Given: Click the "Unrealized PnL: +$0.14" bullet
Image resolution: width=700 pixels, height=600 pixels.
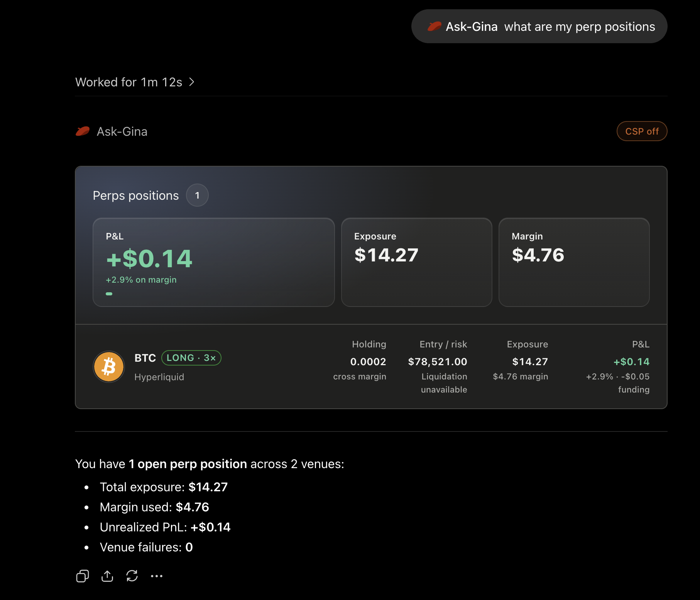Looking at the screenshot, I should tap(165, 527).
